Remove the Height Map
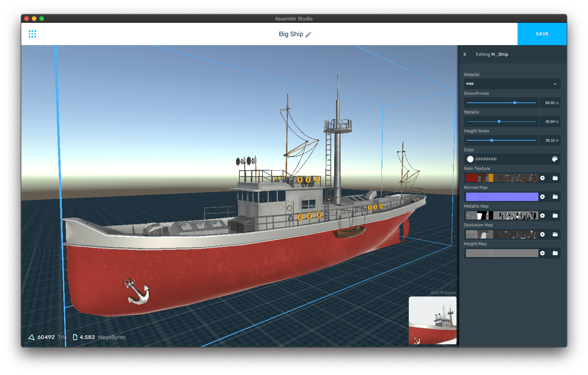 click(543, 253)
